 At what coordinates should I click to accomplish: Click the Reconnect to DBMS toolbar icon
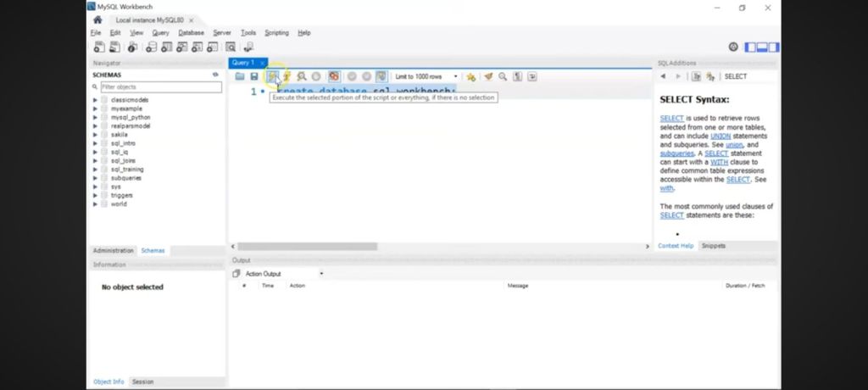tap(248, 47)
